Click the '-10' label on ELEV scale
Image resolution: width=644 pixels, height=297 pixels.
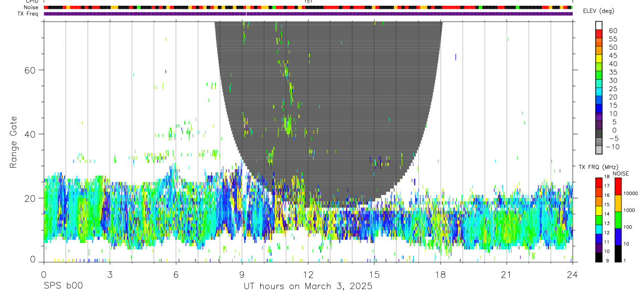click(x=612, y=147)
